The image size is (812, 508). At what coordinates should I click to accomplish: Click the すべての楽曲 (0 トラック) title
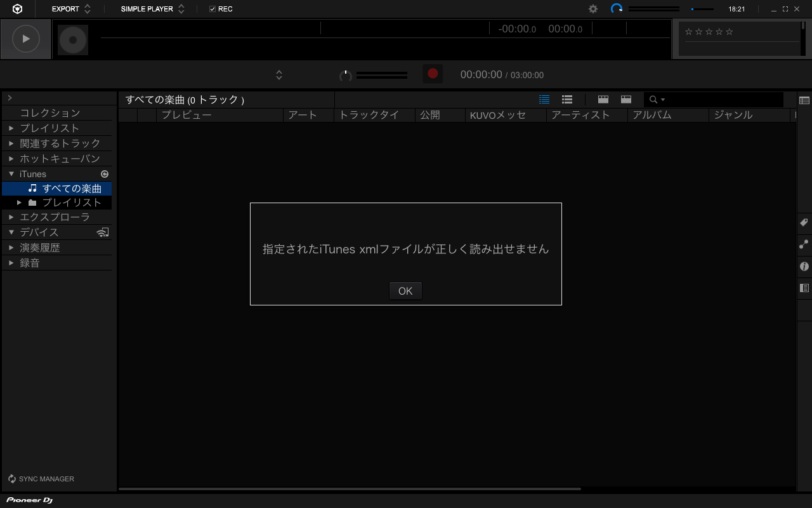[185, 100]
